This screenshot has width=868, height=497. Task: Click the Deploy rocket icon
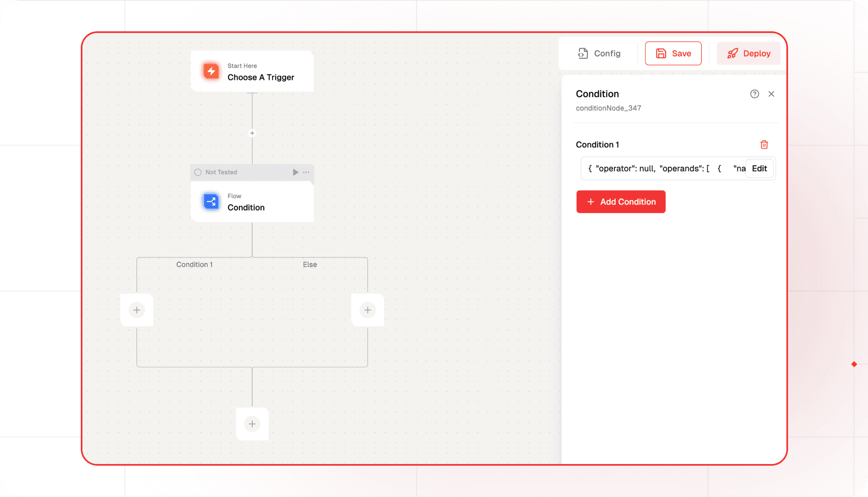732,54
